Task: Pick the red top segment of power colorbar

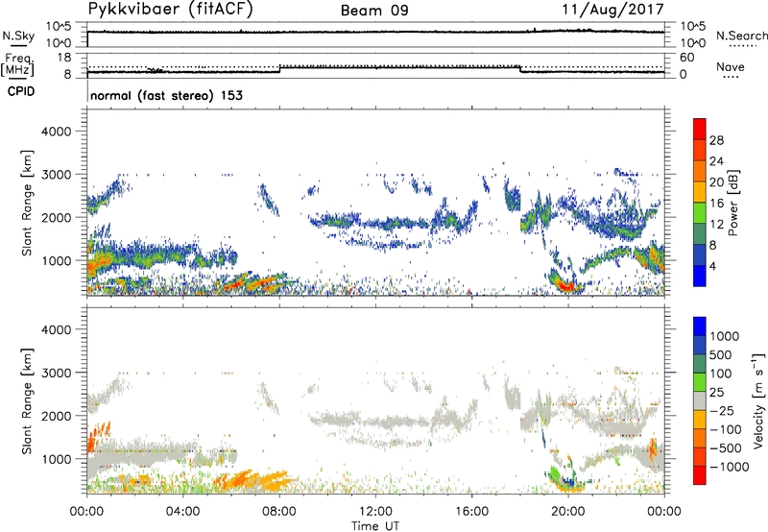Action: (x=700, y=129)
